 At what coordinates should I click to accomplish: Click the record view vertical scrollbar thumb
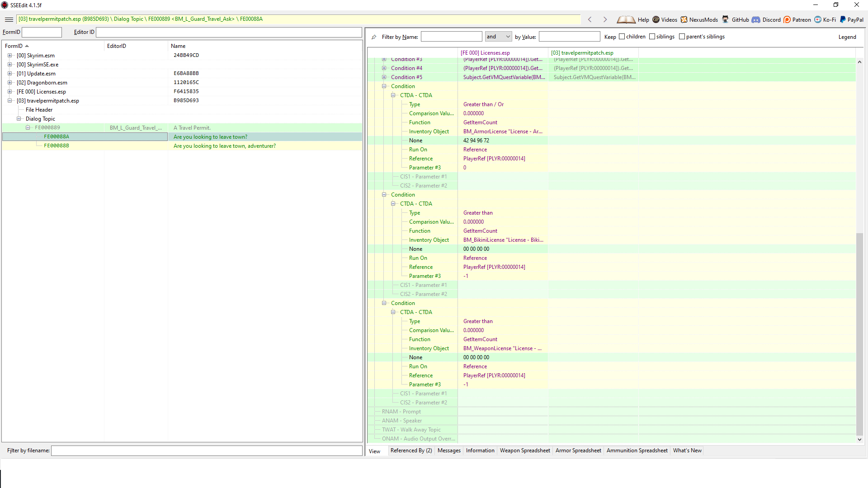(x=859, y=334)
